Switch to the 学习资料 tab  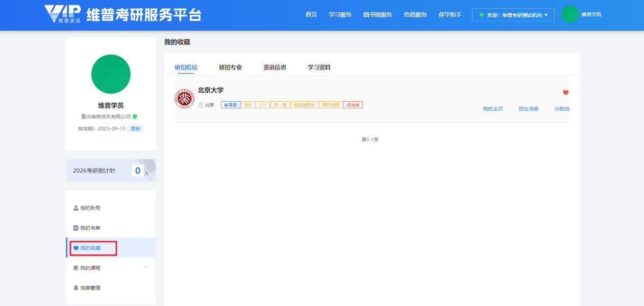click(x=319, y=67)
